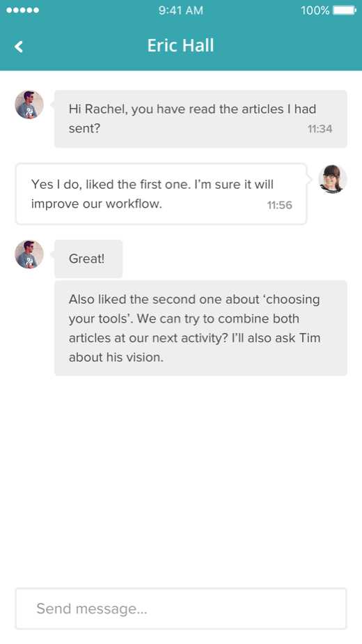Tap 'Tim' in the last message
This screenshot has height=644, width=362.
pyautogui.click(x=310, y=338)
